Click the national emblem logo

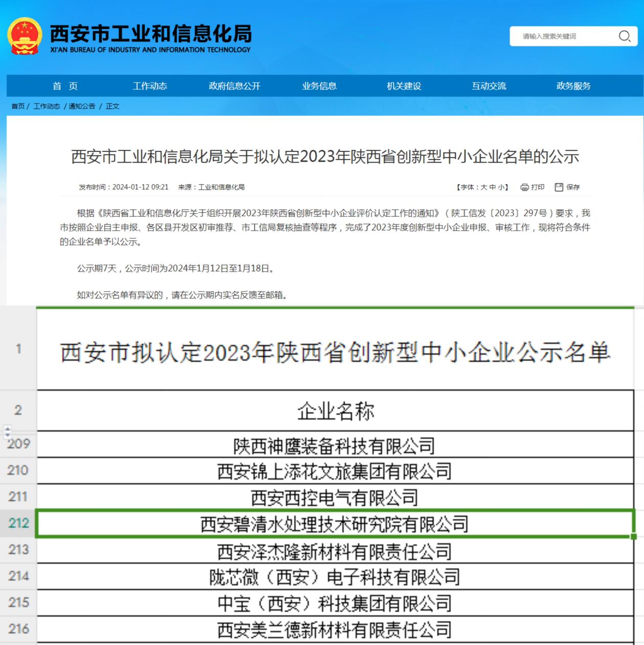pos(25,36)
